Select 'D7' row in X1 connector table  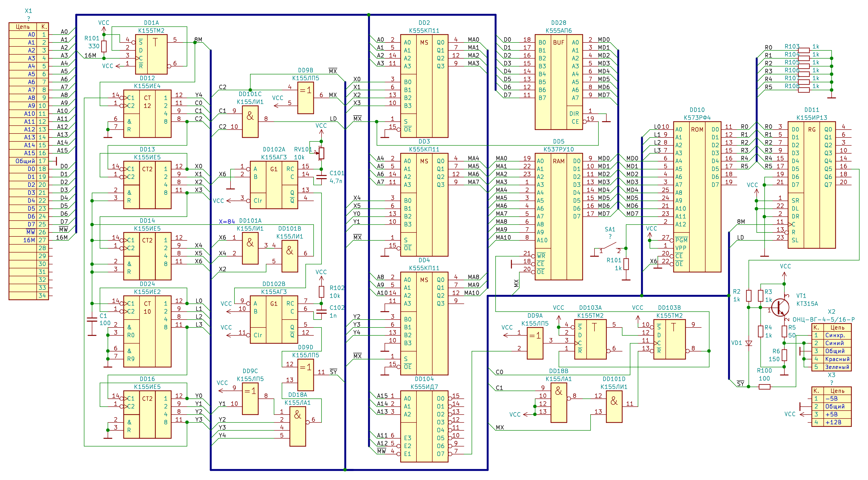[x=29, y=224]
